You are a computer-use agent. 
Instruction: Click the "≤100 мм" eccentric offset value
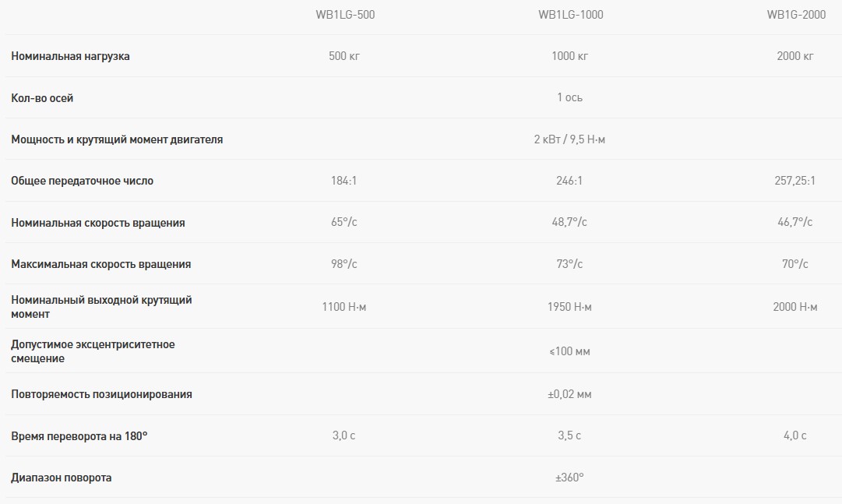point(569,351)
